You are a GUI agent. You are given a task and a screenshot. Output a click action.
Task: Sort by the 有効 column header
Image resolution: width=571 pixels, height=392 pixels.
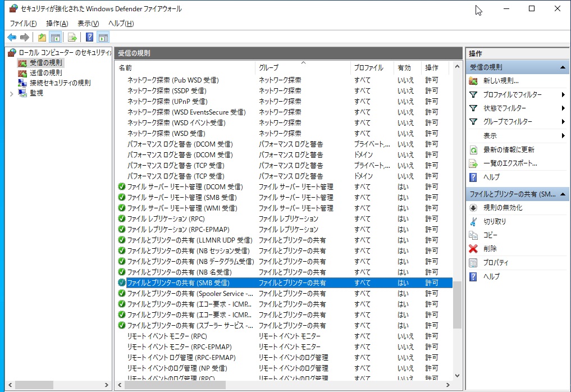point(408,68)
